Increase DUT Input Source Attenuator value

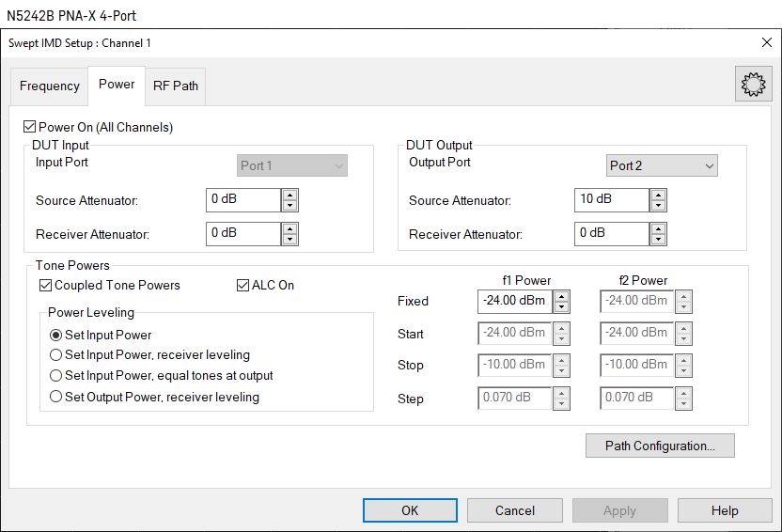point(289,195)
